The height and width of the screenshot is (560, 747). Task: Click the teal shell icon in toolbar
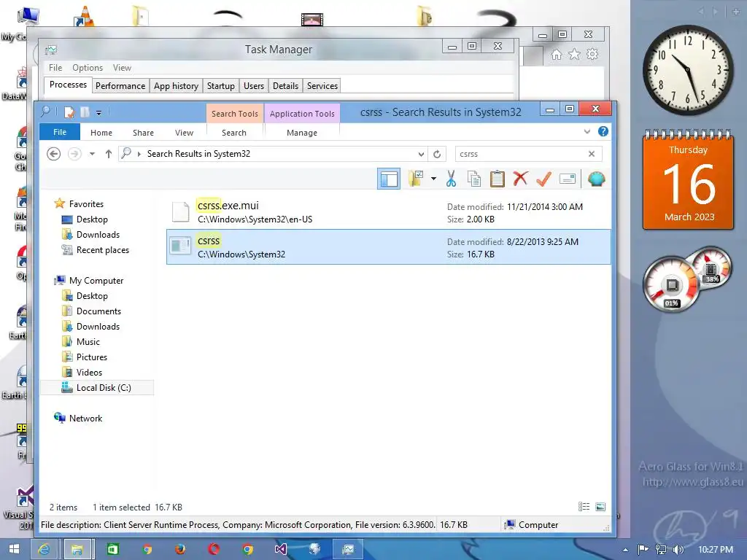(x=596, y=179)
